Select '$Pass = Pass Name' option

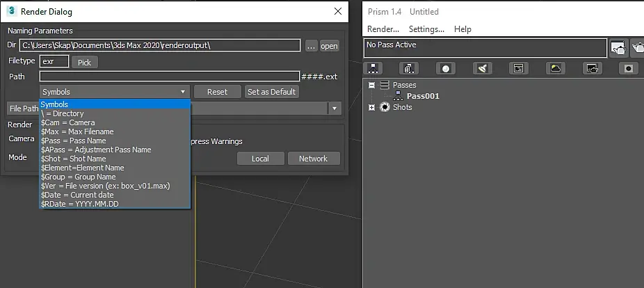click(x=115, y=141)
